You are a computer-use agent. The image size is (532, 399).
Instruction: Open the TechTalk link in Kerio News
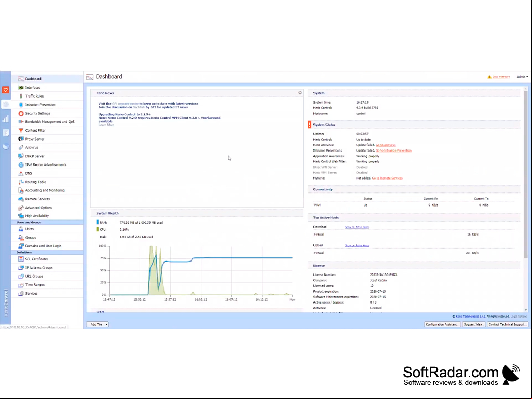[139, 107]
